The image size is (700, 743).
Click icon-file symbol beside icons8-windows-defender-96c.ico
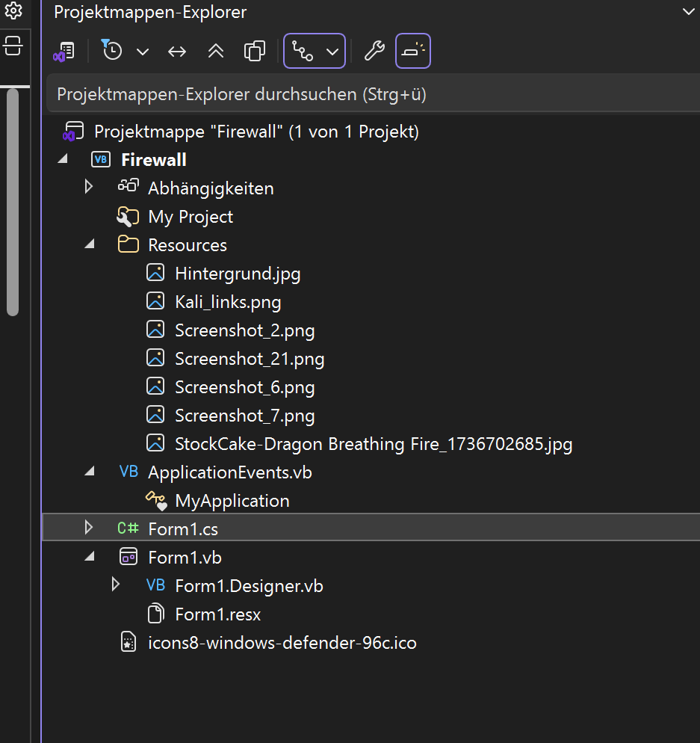[x=128, y=642]
